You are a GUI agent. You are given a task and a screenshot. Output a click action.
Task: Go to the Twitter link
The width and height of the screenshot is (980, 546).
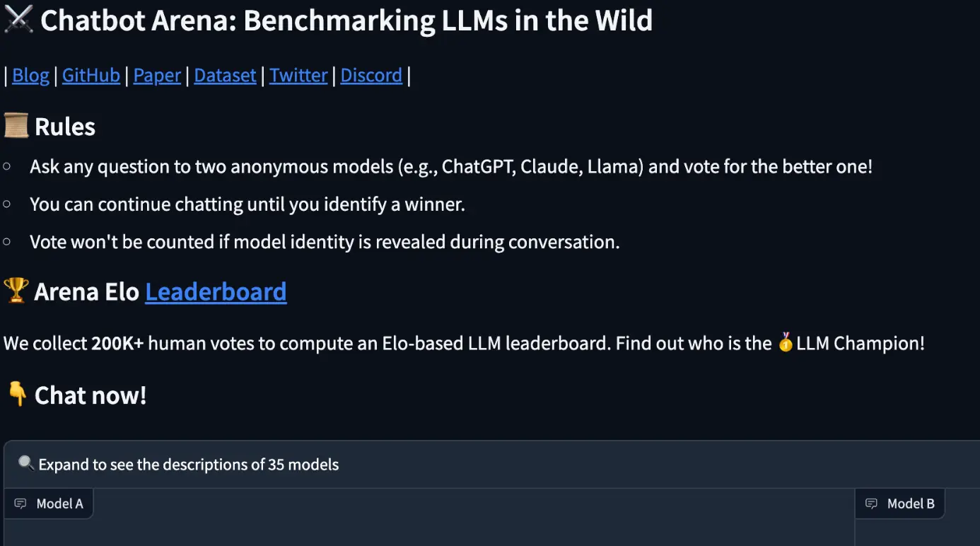tap(298, 75)
